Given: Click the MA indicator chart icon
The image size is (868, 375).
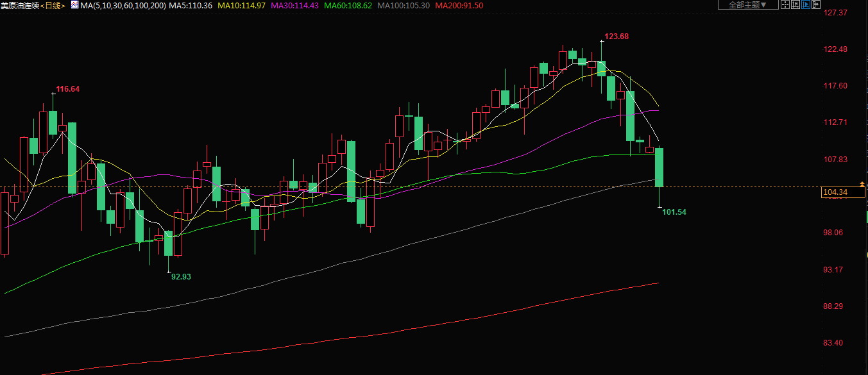Looking at the screenshot, I should click(74, 5).
